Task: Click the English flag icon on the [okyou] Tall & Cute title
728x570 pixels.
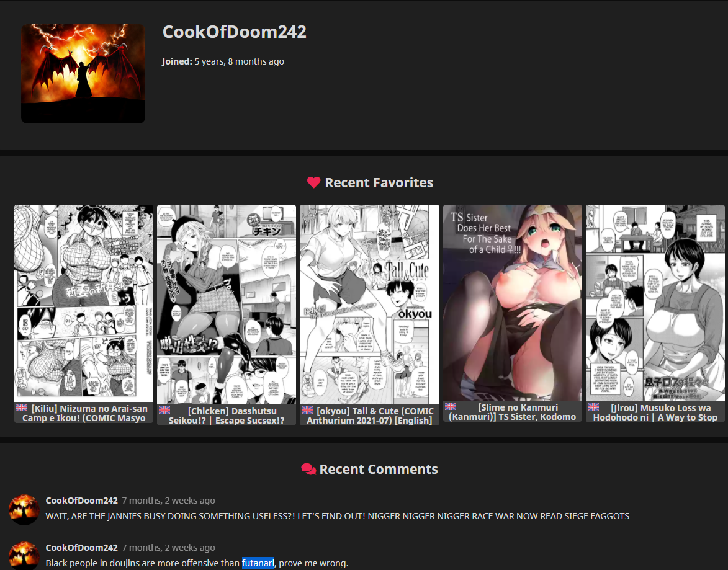Action: pyautogui.click(x=307, y=411)
